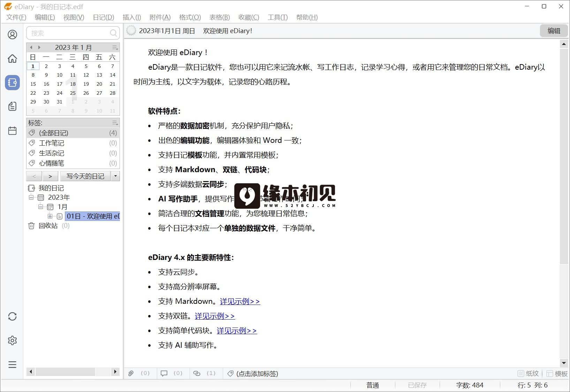Click tree panel scroll right arrow
This screenshot has width=570, height=392.
(115, 372)
